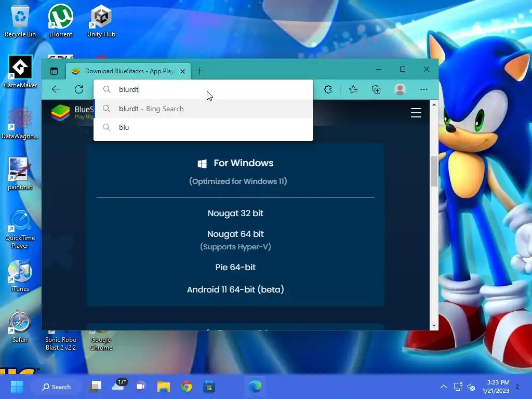Open the BlueStacks hamburger menu
The image size is (532, 399).
point(416,113)
